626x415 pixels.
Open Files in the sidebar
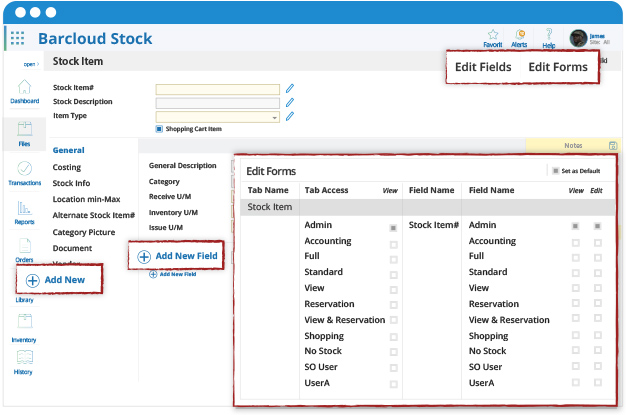[x=24, y=134]
